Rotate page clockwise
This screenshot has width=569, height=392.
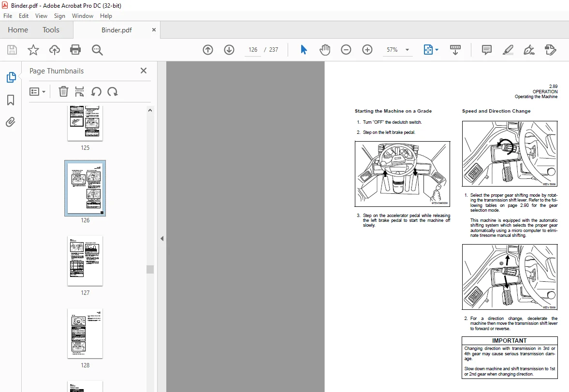[113, 91]
